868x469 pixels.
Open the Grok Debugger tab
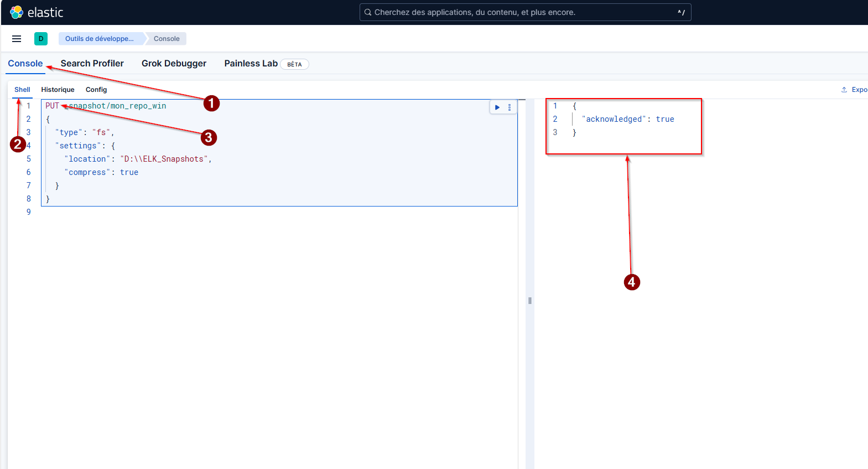point(174,64)
